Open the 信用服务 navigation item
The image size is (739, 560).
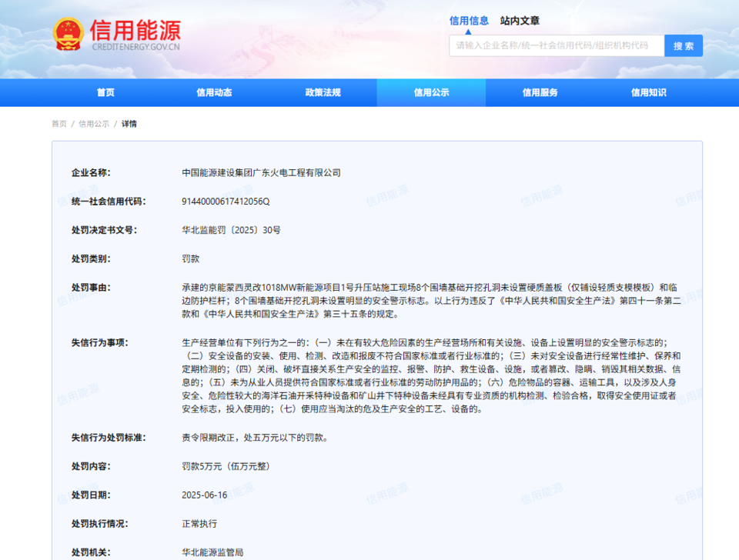coord(540,92)
